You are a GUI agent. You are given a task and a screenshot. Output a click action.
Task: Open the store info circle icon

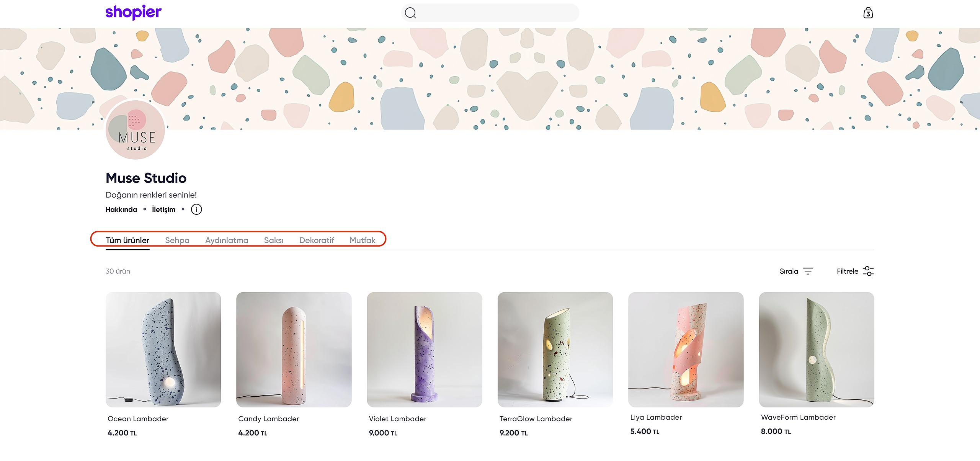coord(196,209)
